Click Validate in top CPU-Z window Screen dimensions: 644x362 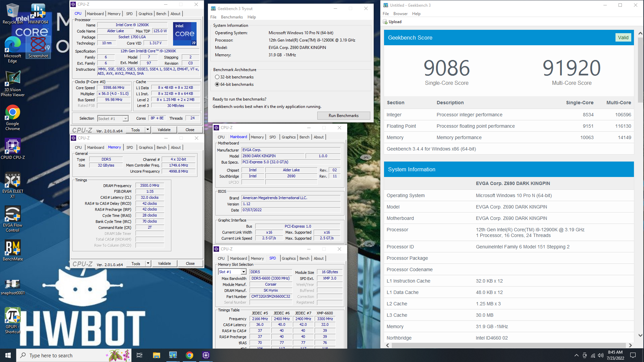[164, 130]
